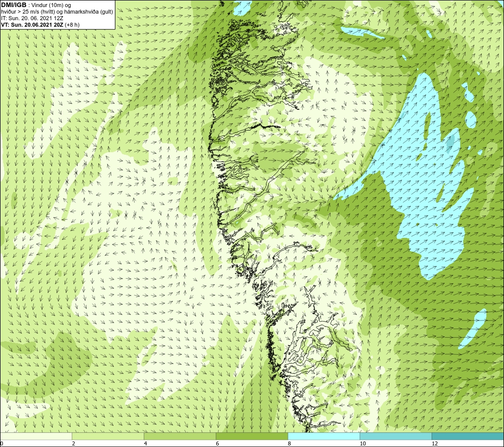Viewport: 504px width, 447px height.
Task: Click the 'DMI/IGB' title text
Action: pyautogui.click(x=14, y=5)
